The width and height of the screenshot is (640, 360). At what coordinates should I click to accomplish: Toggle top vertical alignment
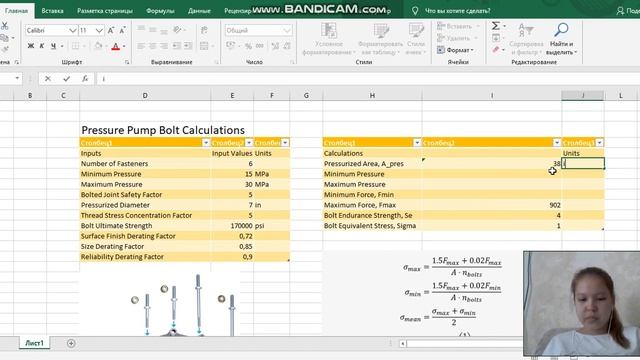(x=141, y=29)
